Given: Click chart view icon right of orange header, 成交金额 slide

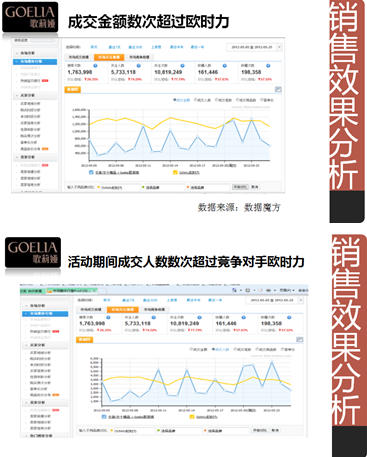Looking at the screenshot, I should point(278,89).
